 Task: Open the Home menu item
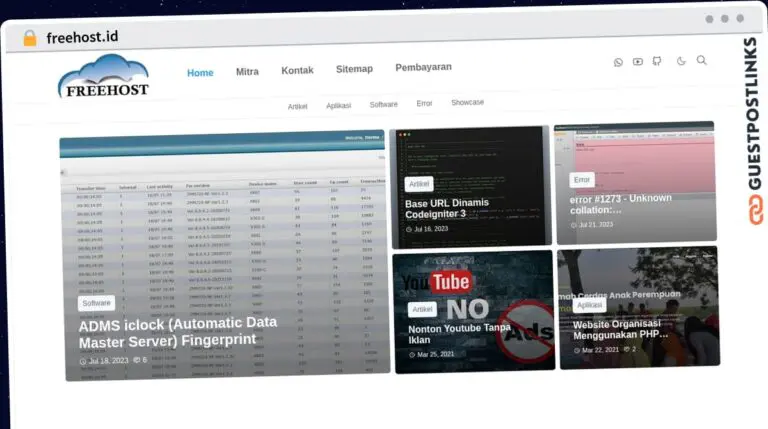point(200,72)
